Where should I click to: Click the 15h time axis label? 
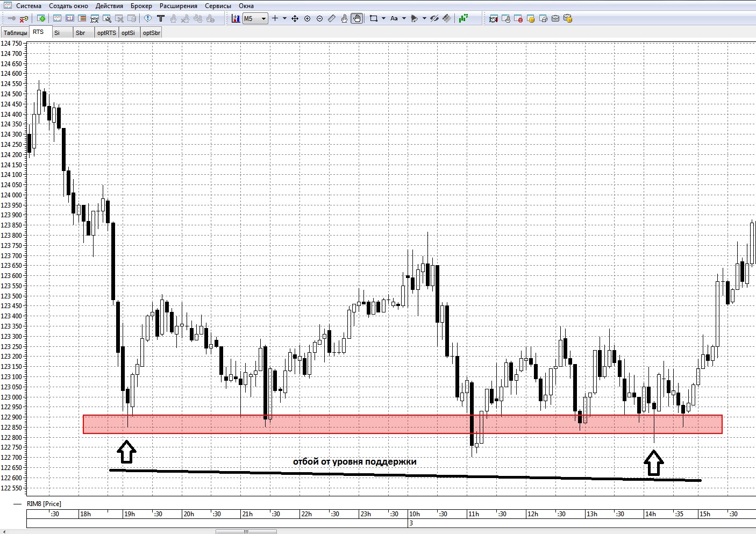coord(704,514)
